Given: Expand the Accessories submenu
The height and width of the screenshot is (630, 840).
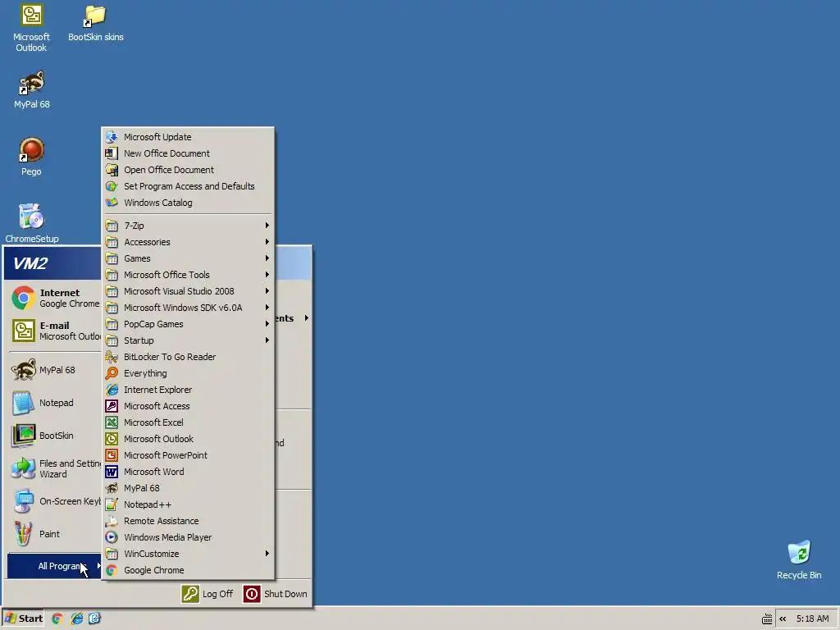Looking at the screenshot, I should (x=188, y=242).
